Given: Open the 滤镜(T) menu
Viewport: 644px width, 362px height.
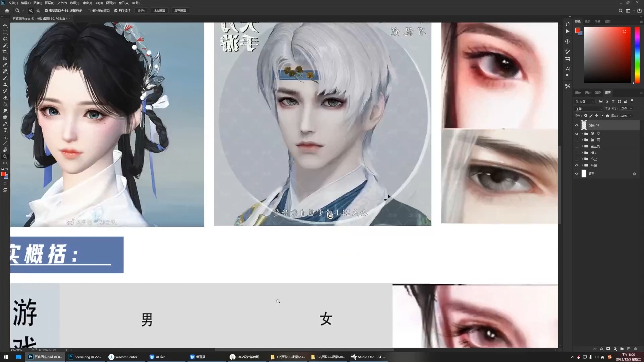Looking at the screenshot, I should point(87,3).
